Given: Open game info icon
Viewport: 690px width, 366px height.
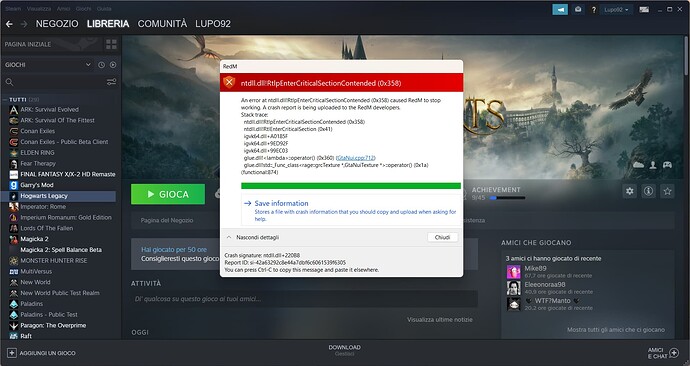Looking at the screenshot, I should [648, 191].
